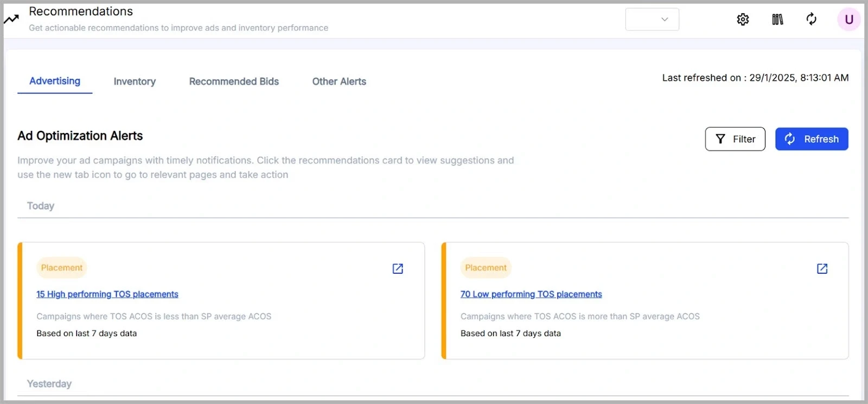Click the trending-up Recommendations icon
The width and height of the screenshot is (868, 404).
click(11, 19)
